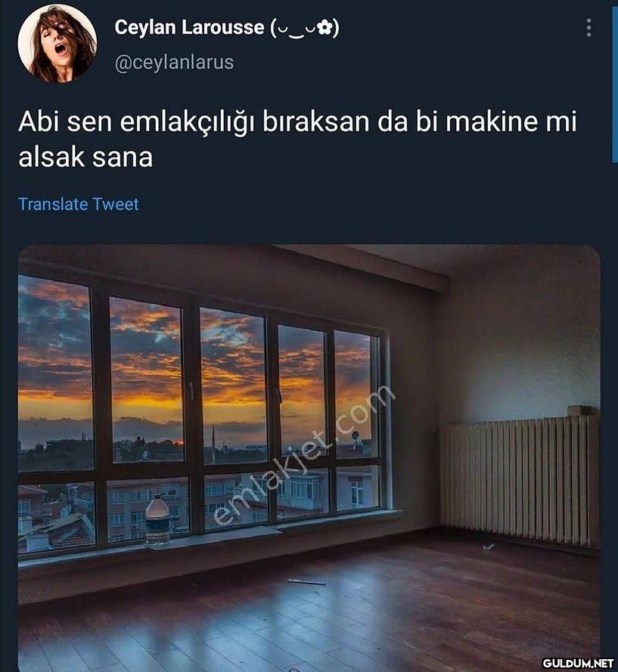
Task: Open the tweet's three-dot options menu
Action: coord(588,27)
